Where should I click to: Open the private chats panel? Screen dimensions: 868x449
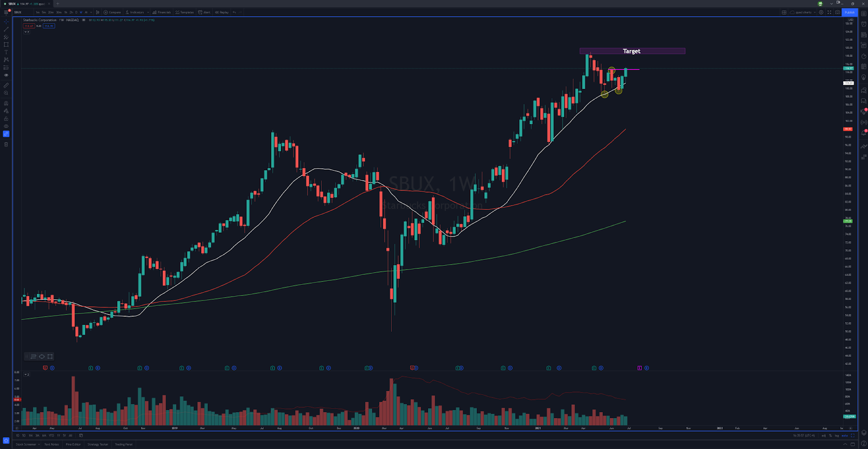coord(864,100)
